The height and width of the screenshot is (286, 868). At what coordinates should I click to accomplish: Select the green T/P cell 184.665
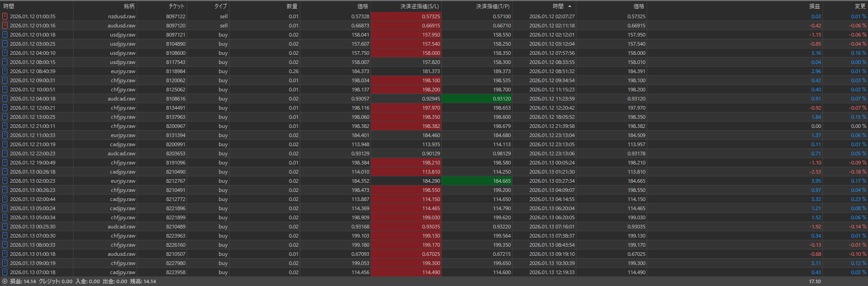[477, 181]
